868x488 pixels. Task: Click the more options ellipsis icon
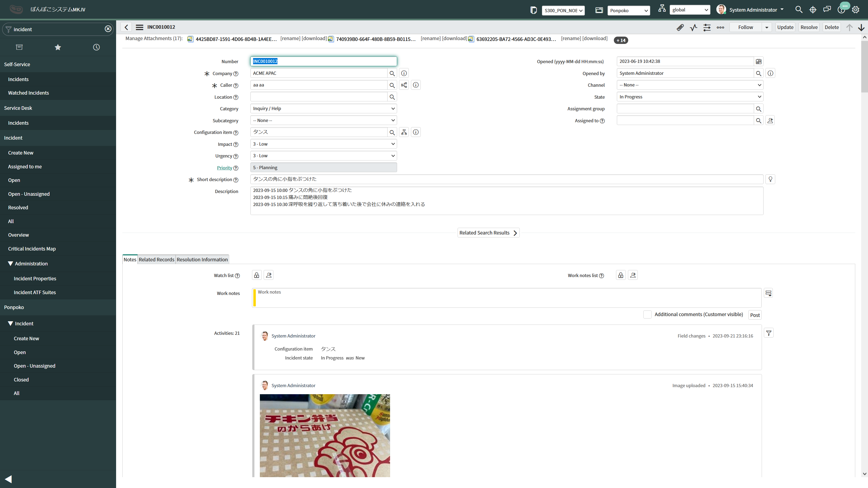pos(720,27)
